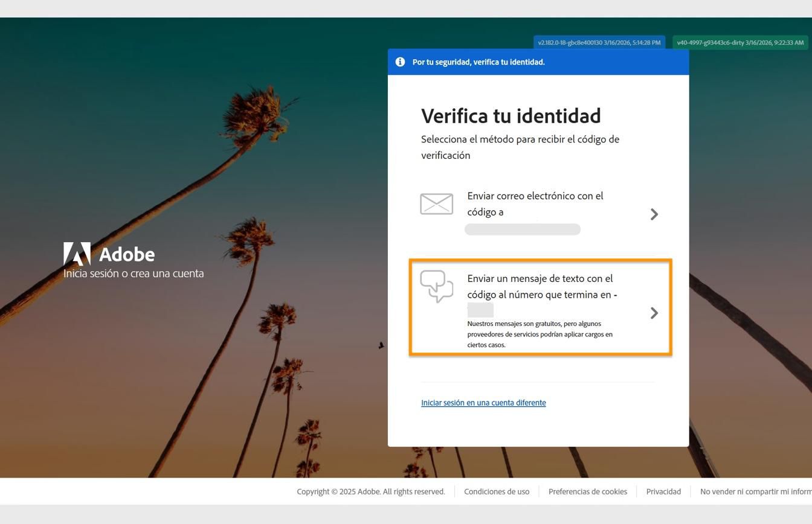This screenshot has width=812, height=524.
Task: Open the v2.182.0-18 version badge dropdown
Action: (x=599, y=42)
